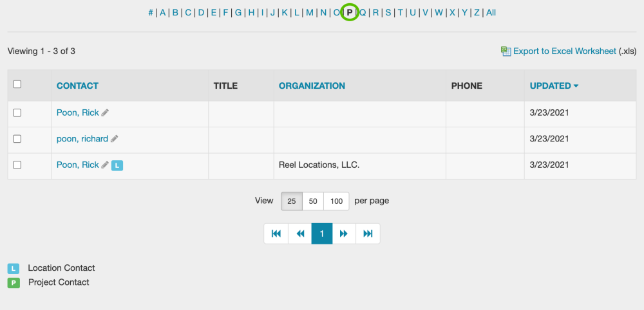The image size is (644, 310).
Task: Open the poon, richard contact
Action: pos(82,139)
